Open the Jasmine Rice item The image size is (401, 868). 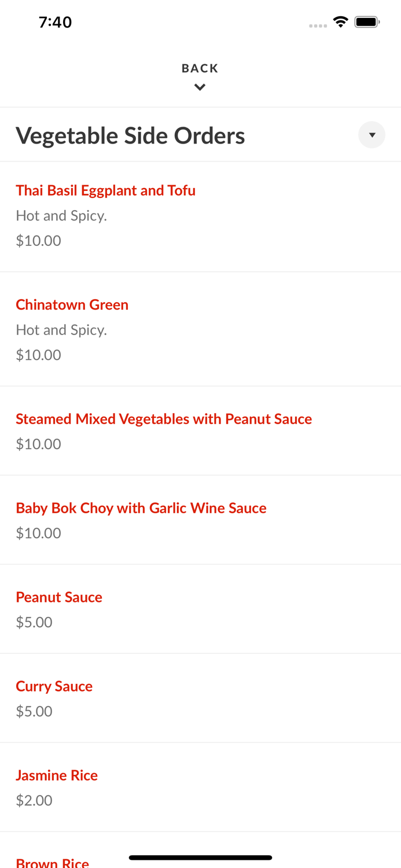click(x=57, y=775)
